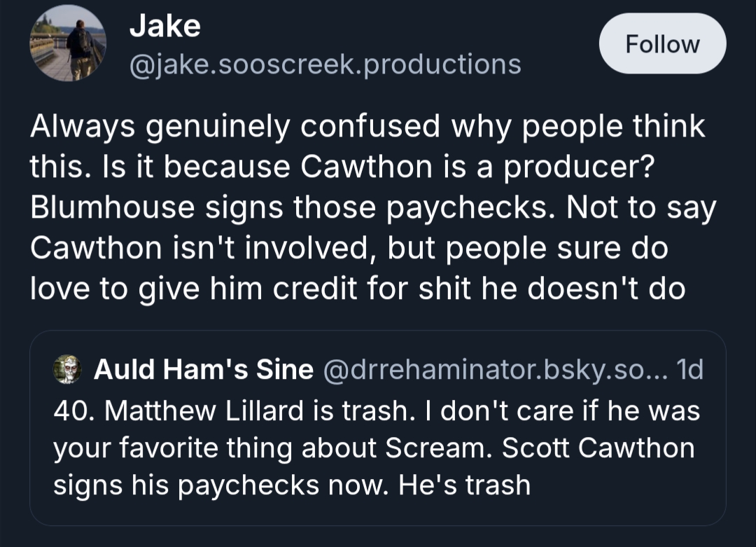Click the "40." number starting quoted post

(x=74, y=410)
